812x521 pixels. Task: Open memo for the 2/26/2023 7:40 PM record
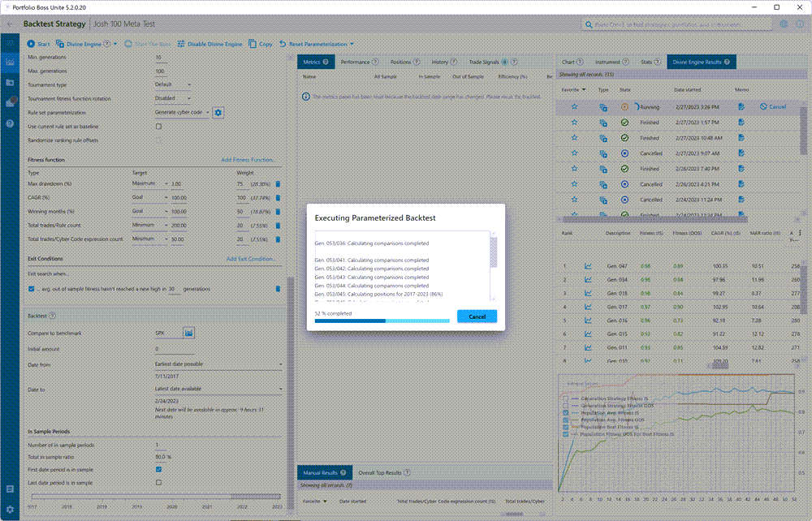pos(741,169)
